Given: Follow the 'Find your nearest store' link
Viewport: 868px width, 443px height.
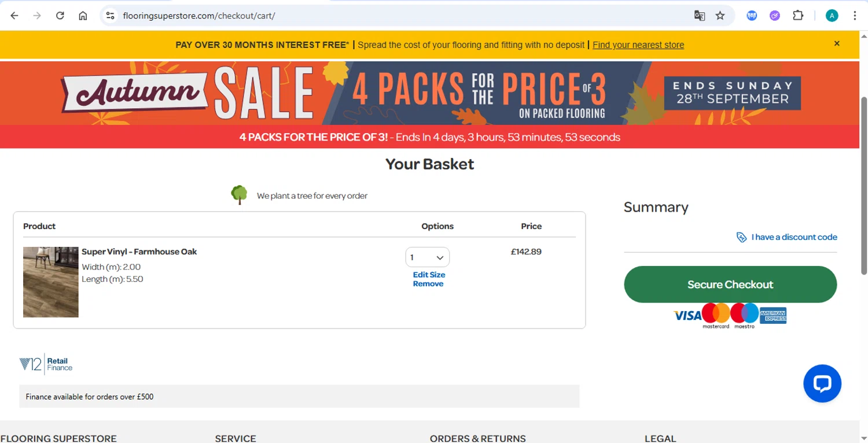Looking at the screenshot, I should point(638,45).
